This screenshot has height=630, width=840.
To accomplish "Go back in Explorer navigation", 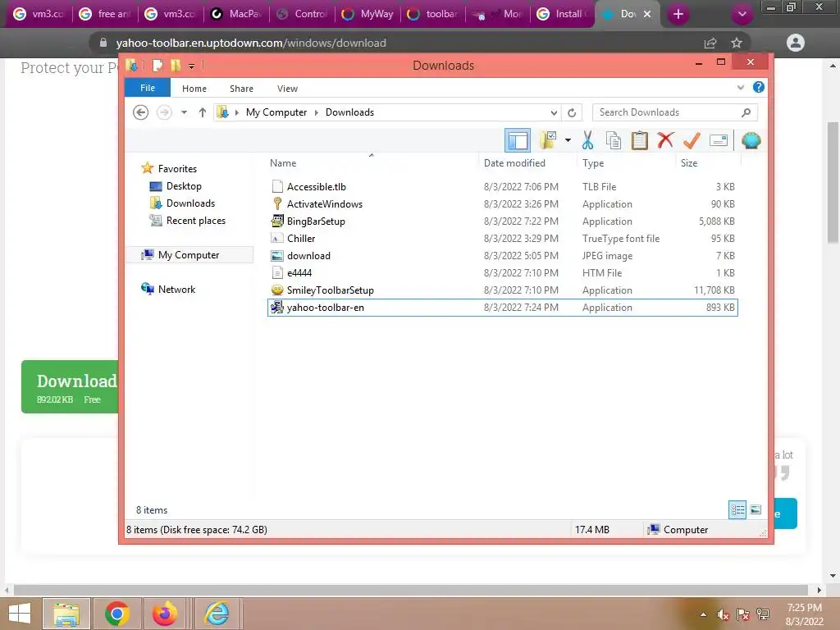I will (x=141, y=112).
